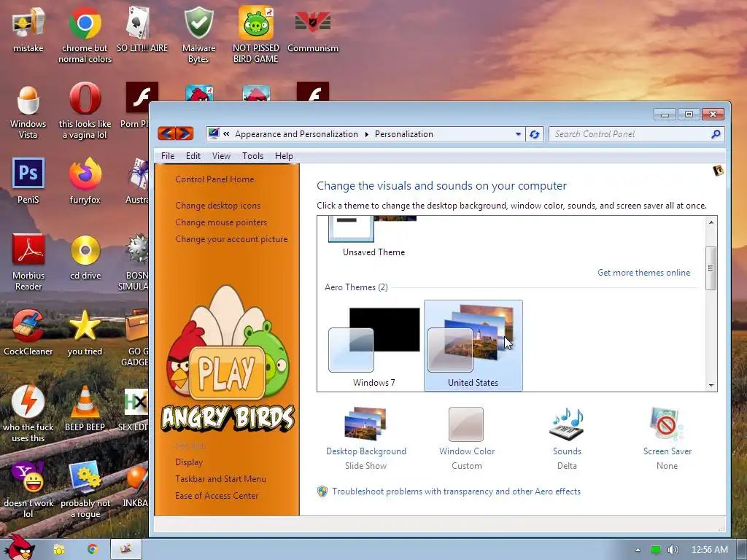The width and height of the screenshot is (747, 560).
Task: Go forward with the right arrow button
Action: 185,133
